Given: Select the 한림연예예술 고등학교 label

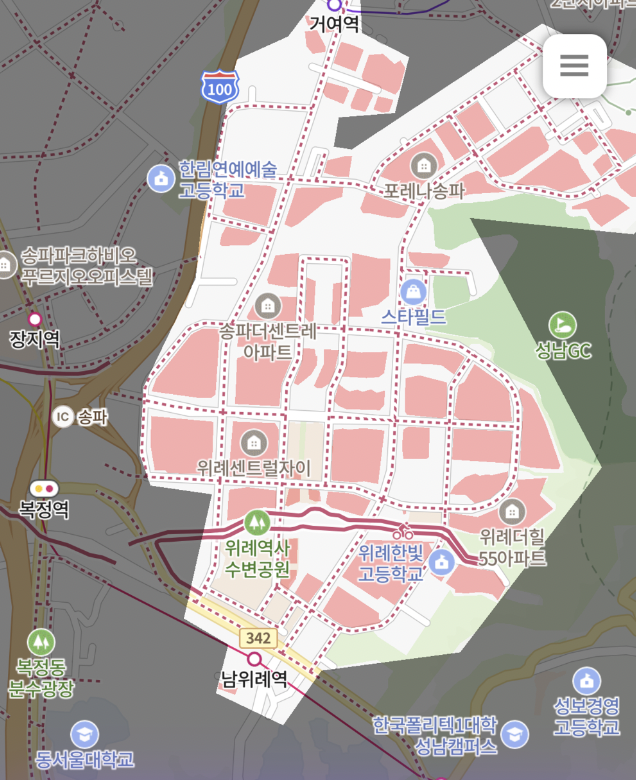Looking at the screenshot, I should 228,180.
